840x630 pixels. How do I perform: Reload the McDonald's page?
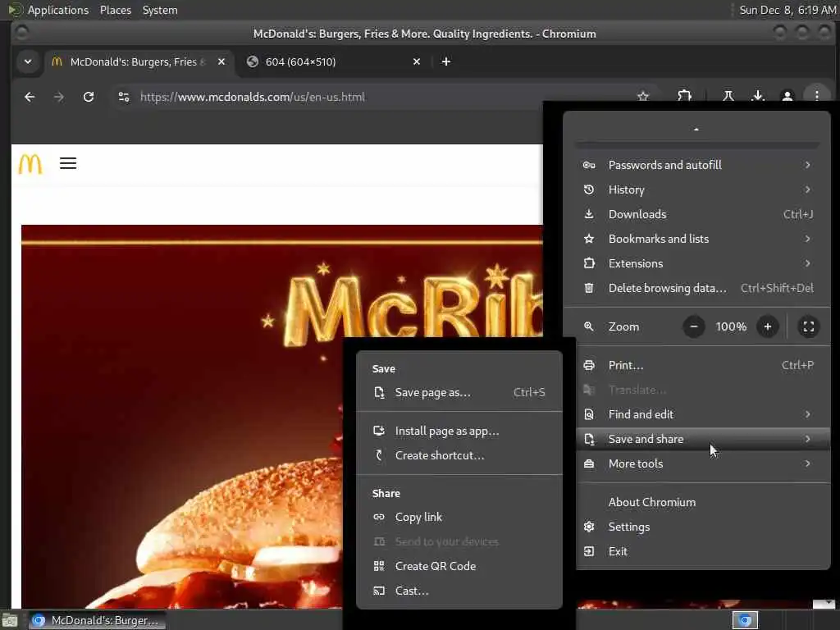tap(89, 97)
